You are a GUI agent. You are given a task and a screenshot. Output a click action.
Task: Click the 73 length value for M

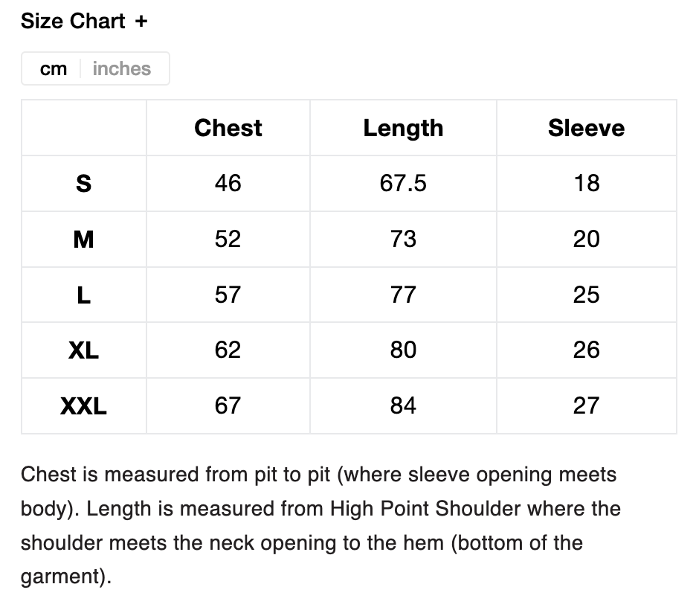click(x=403, y=240)
